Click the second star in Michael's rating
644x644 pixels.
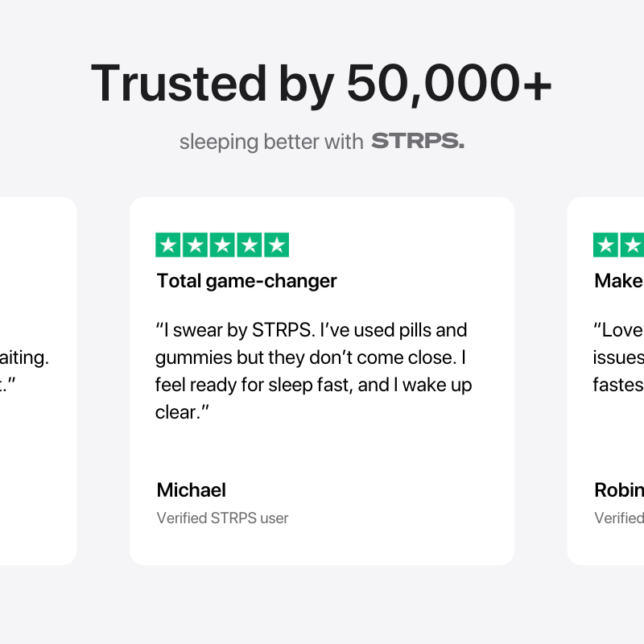(x=195, y=245)
